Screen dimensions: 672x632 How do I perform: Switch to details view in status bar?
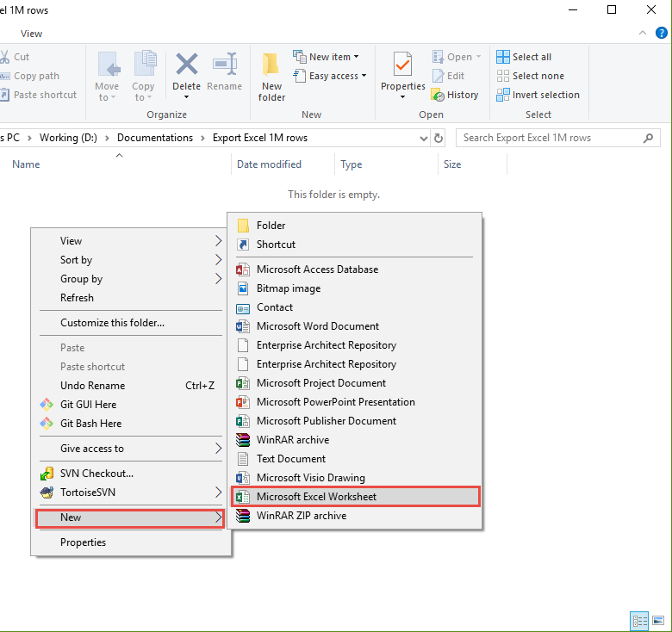[x=639, y=619]
